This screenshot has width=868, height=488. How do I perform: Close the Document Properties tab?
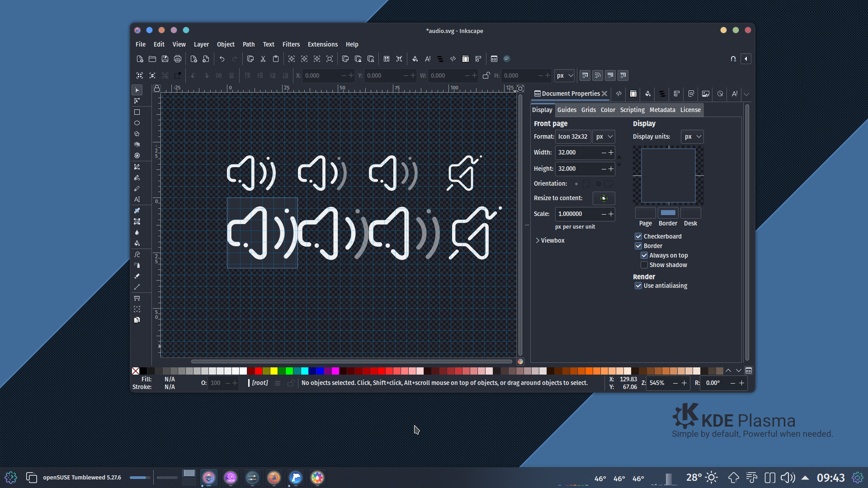604,94
